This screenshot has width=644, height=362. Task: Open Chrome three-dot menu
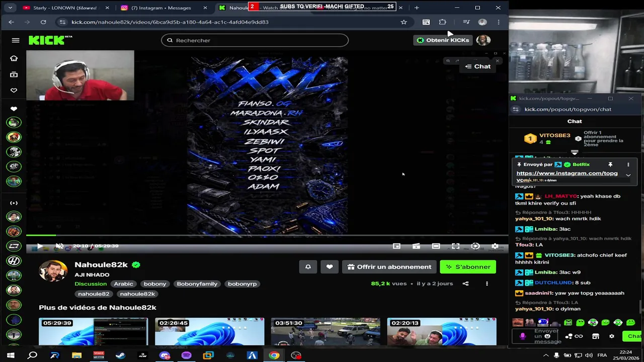pyautogui.click(x=499, y=22)
